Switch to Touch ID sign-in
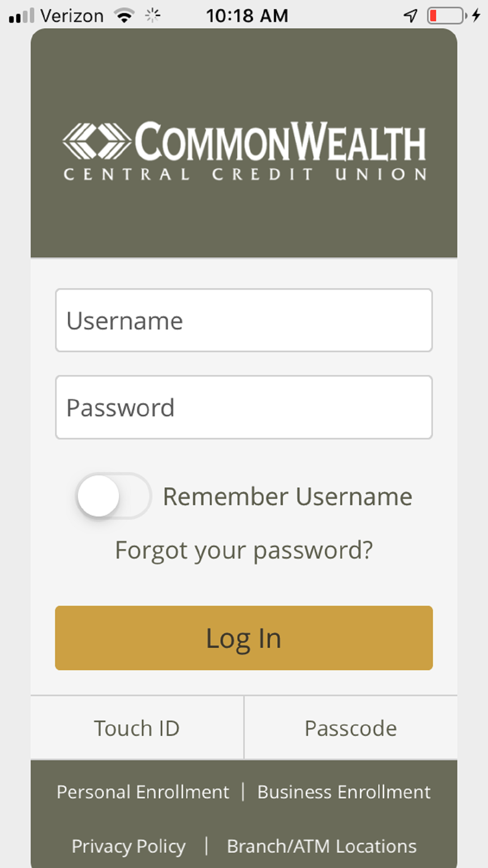The height and width of the screenshot is (868, 488). click(x=137, y=728)
